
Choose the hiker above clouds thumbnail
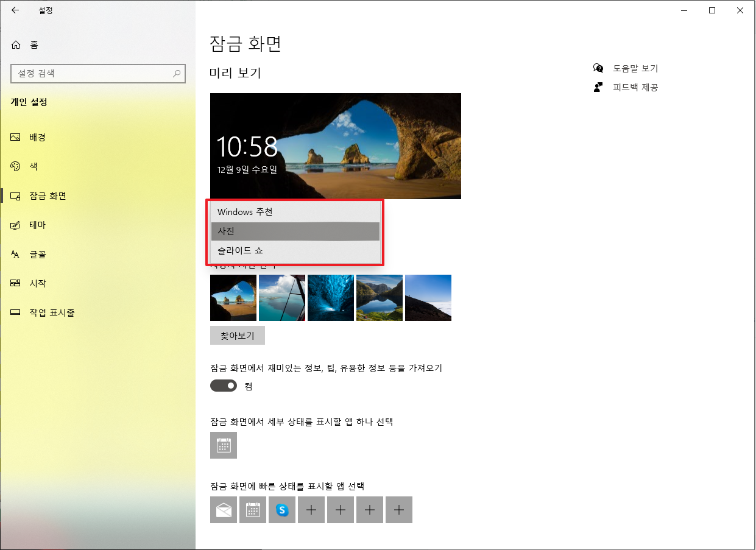point(428,297)
